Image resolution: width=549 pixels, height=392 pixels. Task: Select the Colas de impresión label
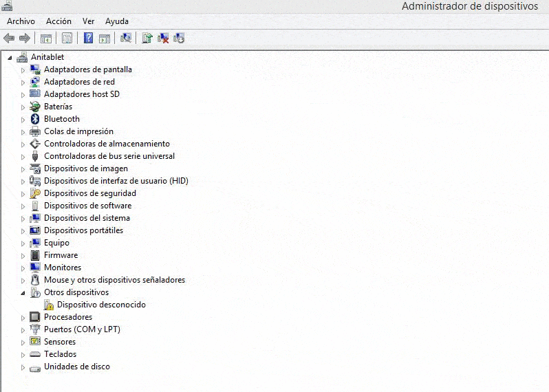pyautogui.click(x=79, y=131)
